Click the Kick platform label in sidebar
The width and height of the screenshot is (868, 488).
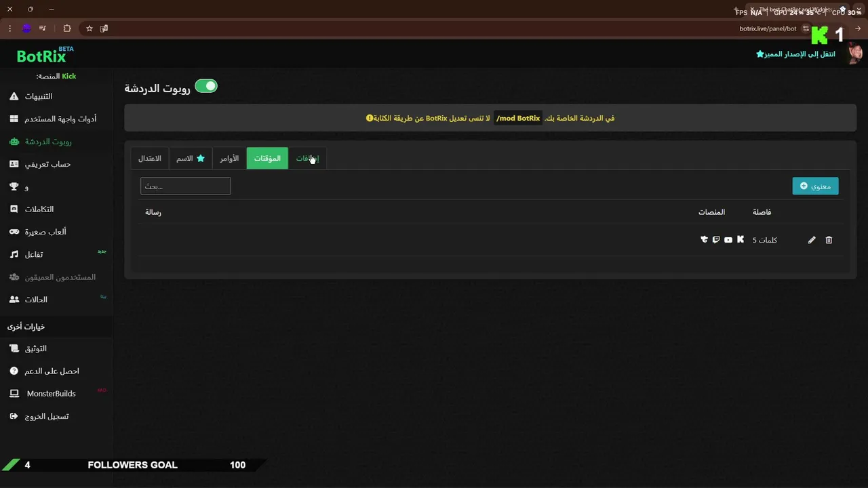[x=69, y=76]
